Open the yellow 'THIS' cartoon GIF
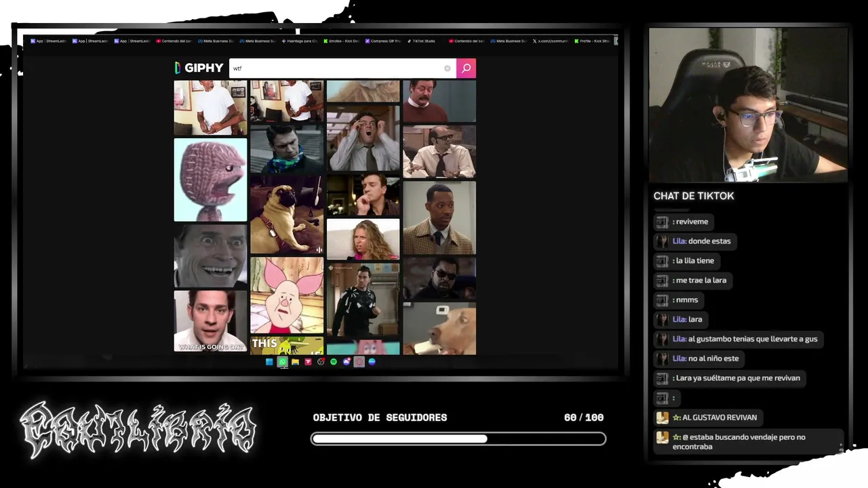This screenshot has width=868, height=488. (287, 346)
